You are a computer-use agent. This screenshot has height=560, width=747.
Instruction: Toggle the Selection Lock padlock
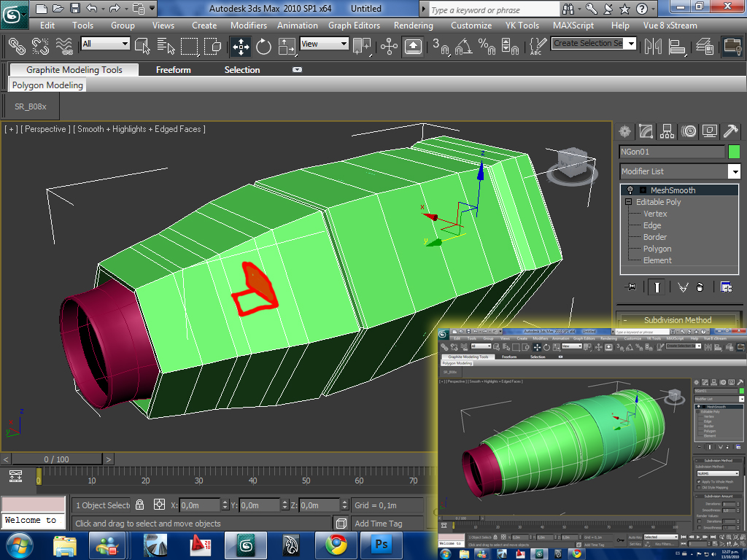pyautogui.click(x=139, y=505)
